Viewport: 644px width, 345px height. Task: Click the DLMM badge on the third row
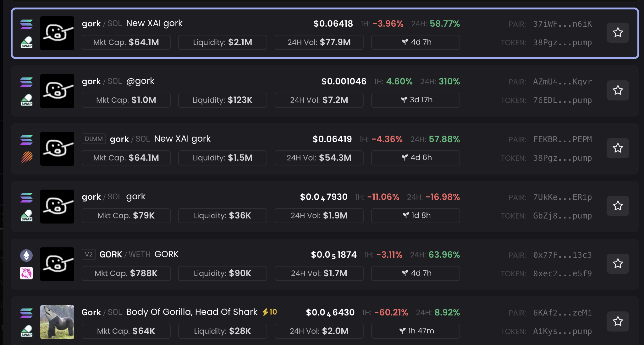coord(94,139)
